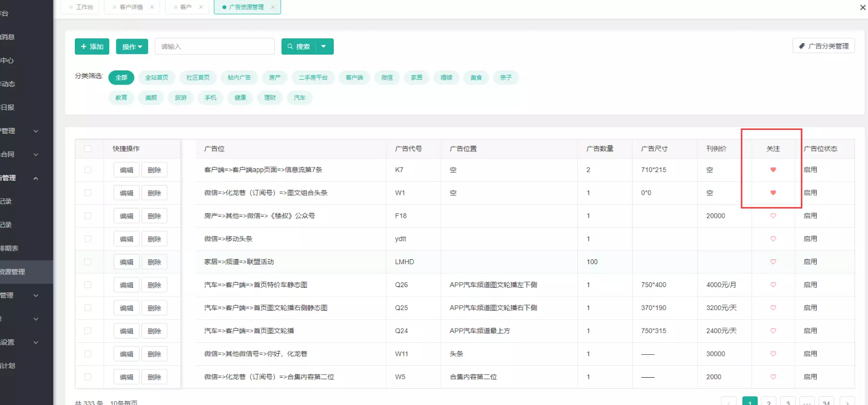This screenshot has height=405, width=868.
Task: Expand the sidebar 设置 chevron
Action: pyautogui.click(x=36, y=342)
